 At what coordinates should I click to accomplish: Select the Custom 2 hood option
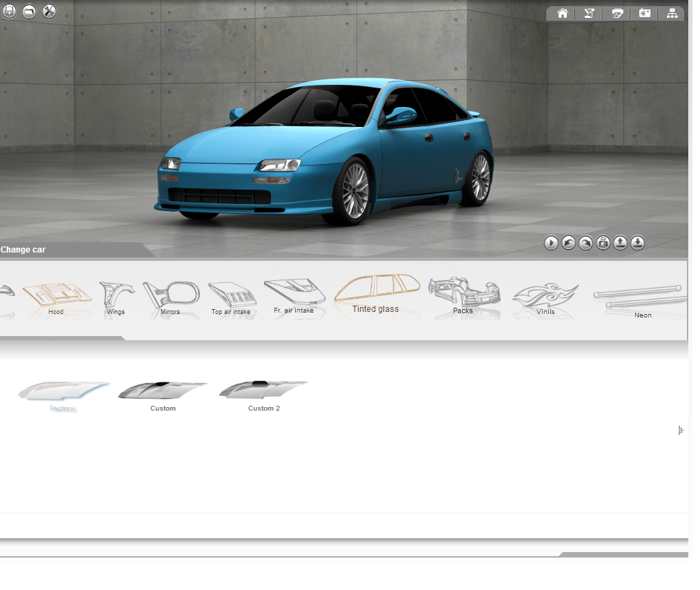(263, 393)
